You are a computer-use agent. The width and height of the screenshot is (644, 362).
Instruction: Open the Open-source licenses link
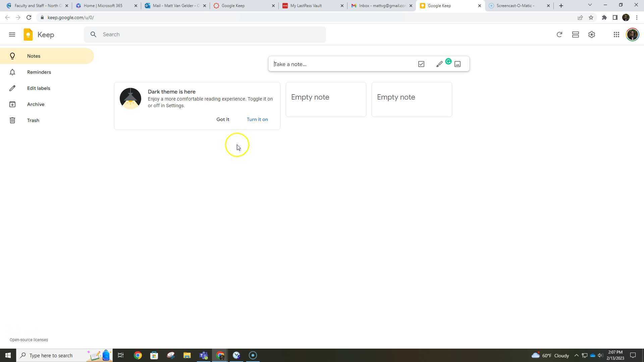click(29, 340)
